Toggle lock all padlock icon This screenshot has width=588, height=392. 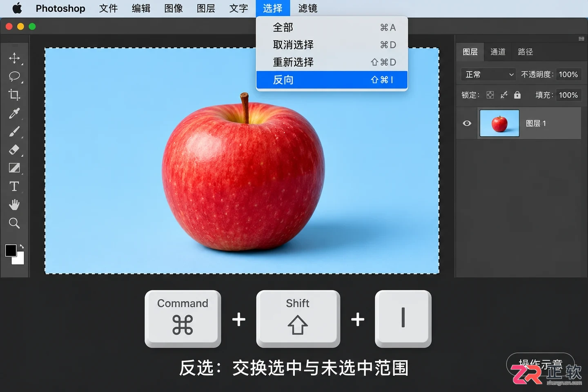coord(517,95)
